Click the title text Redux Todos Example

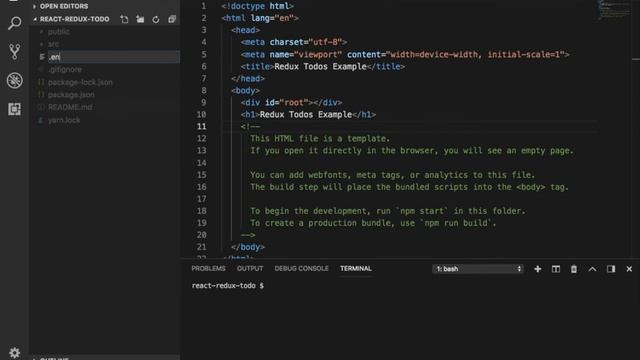pos(320,67)
